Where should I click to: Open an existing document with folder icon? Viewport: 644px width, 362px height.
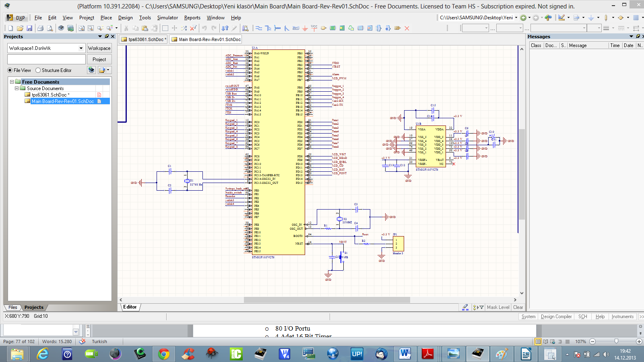click(20, 28)
